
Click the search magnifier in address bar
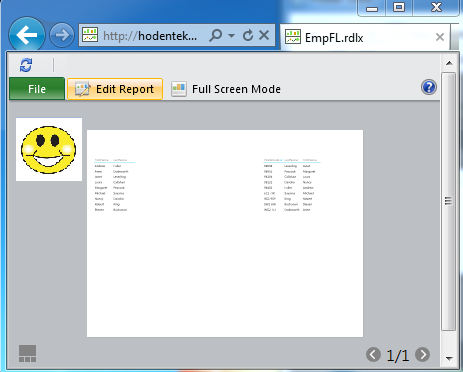[215, 35]
